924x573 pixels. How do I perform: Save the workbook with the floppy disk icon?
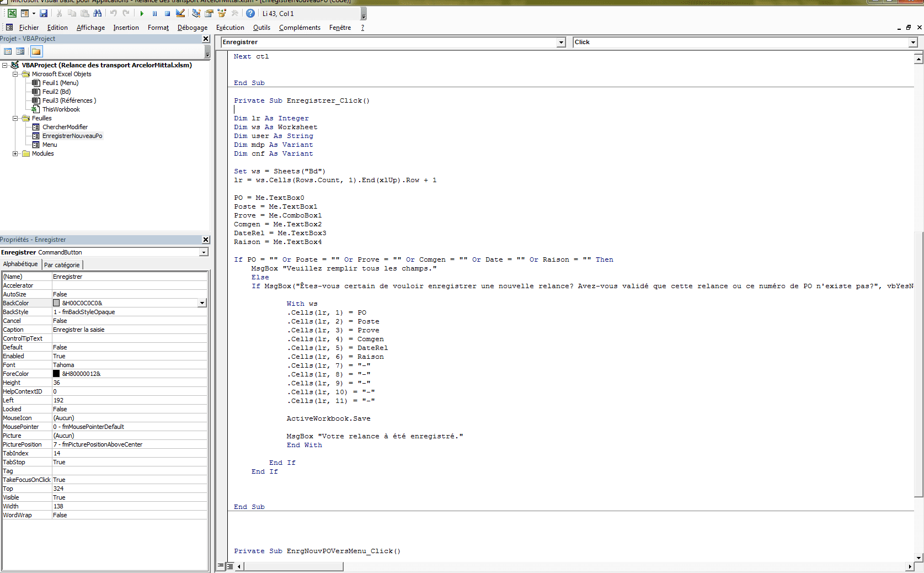44,13
